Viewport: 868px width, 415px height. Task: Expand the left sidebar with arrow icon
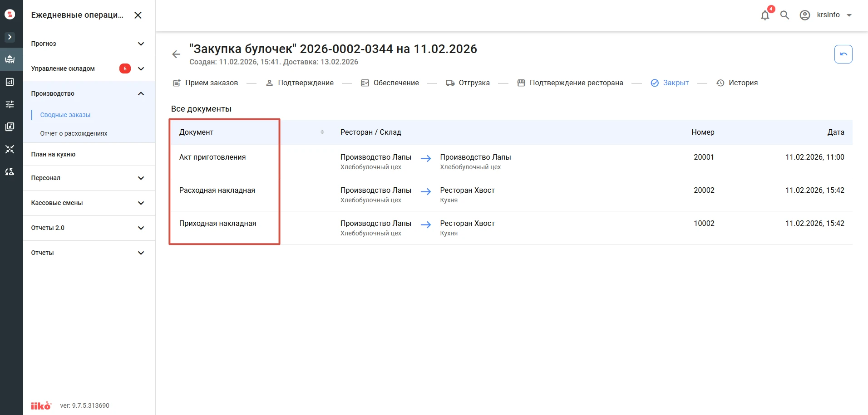click(10, 37)
